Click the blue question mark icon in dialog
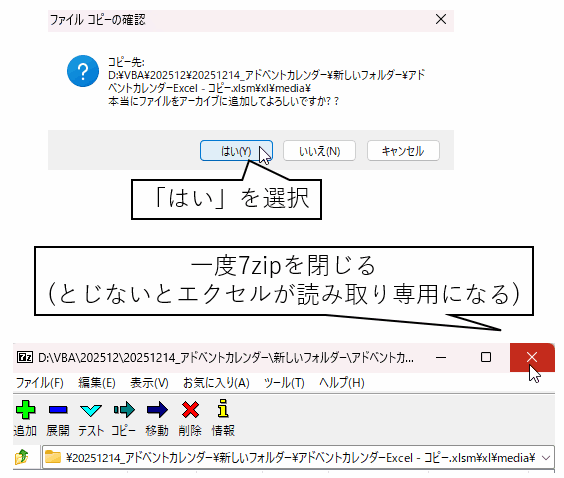This screenshot has height=478, width=564. click(83, 71)
